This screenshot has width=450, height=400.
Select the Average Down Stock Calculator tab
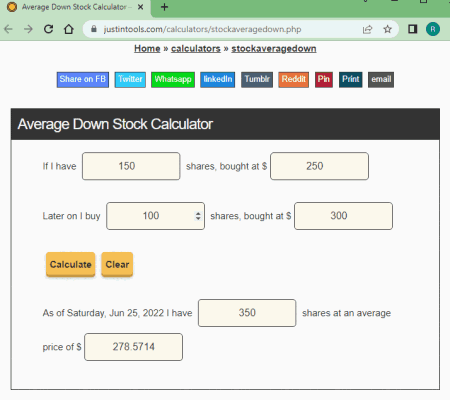click(75, 7)
